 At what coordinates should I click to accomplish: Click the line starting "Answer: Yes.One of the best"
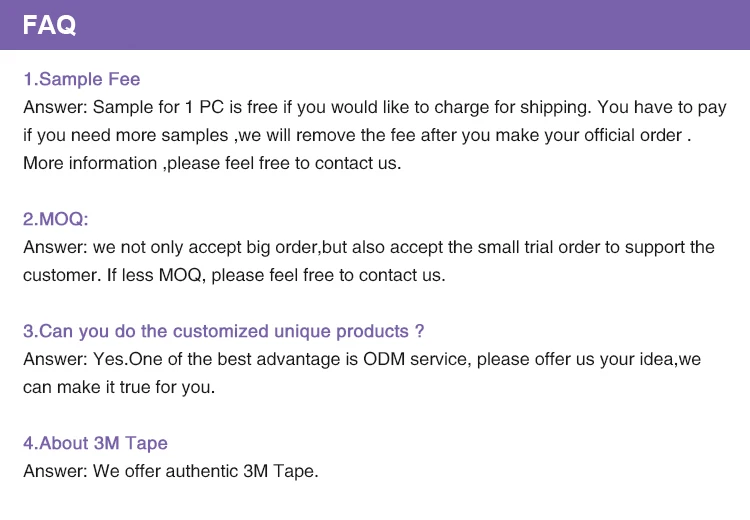361,359
